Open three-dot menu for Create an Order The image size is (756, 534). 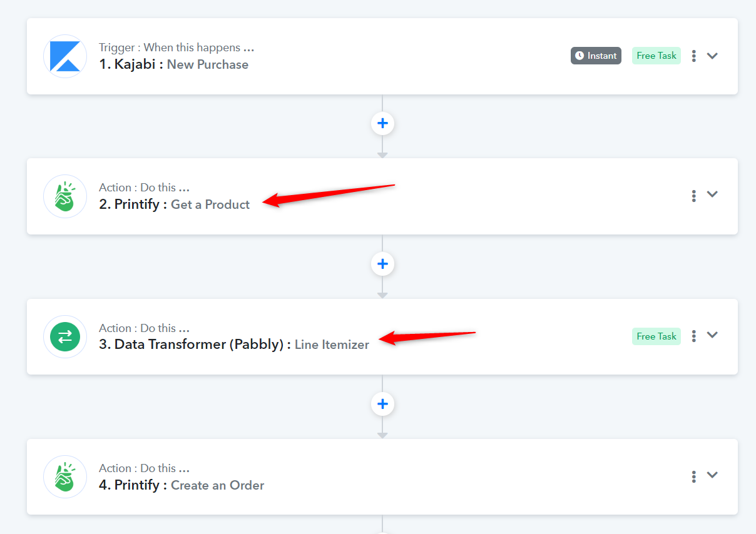pyautogui.click(x=693, y=476)
